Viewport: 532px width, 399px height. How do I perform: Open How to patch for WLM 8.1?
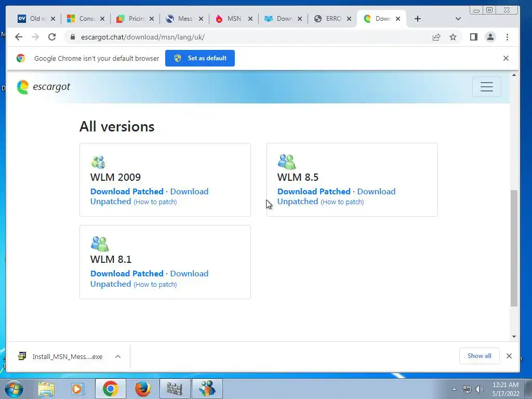(155, 284)
